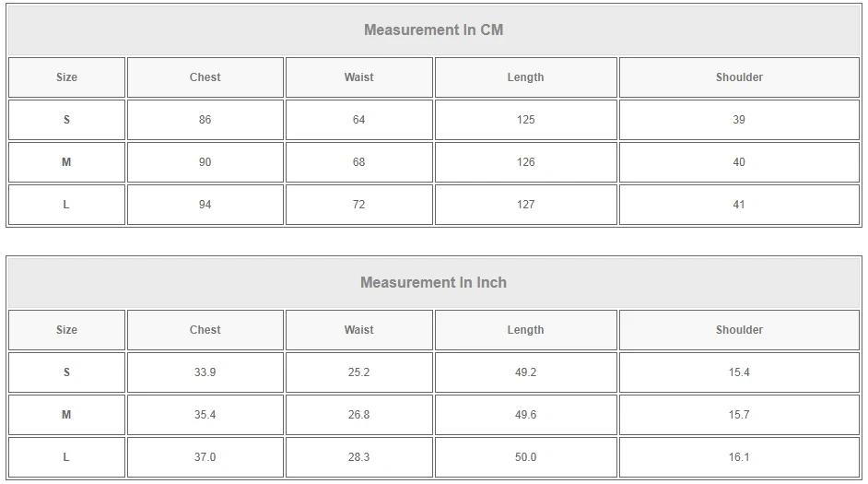Click the "Measurement In Inch" table title
The height and width of the screenshot is (484, 868).
(x=433, y=282)
